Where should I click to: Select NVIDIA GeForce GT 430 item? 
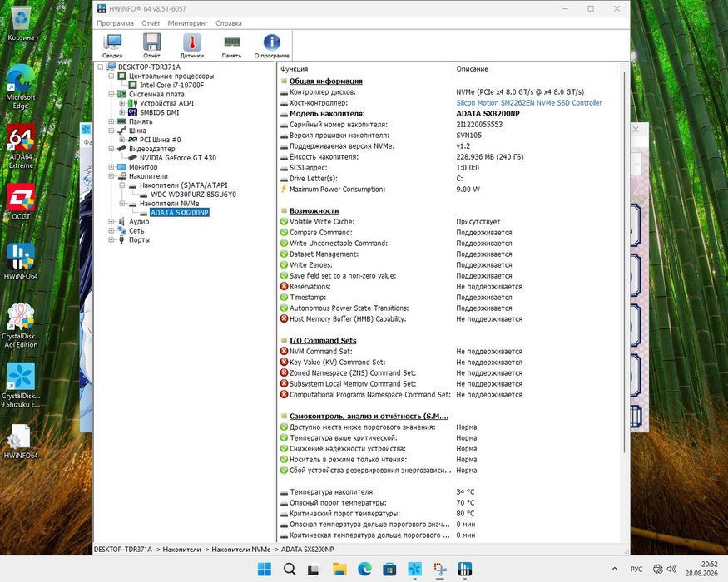click(178, 158)
